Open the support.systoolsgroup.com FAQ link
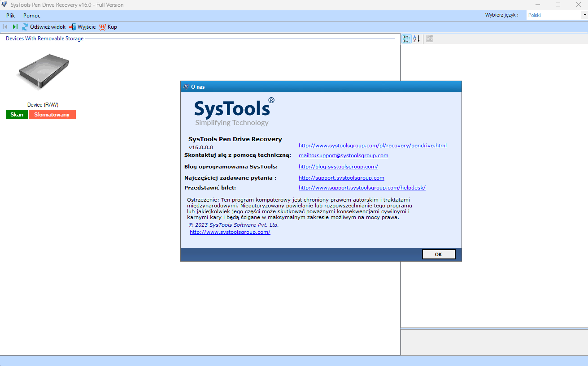 341,178
